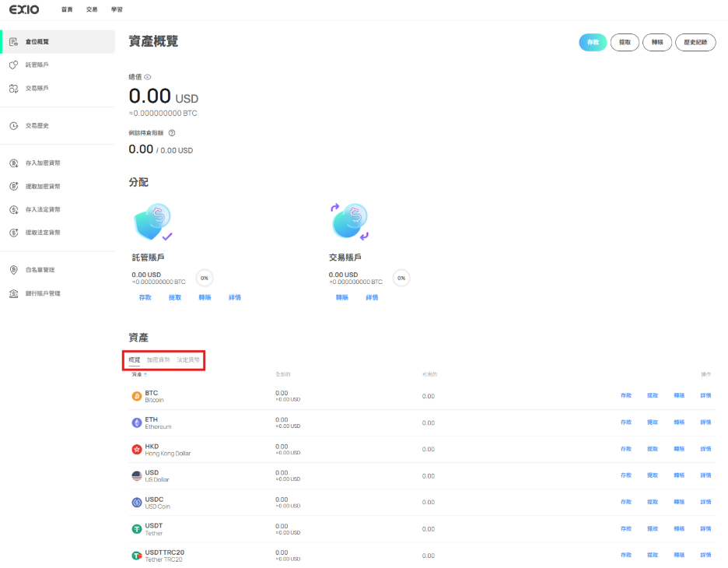Image resolution: width=728 pixels, height=568 pixels.
Task: Click the help icon beside 剩餘持倉限額
Action: point(171,133)
